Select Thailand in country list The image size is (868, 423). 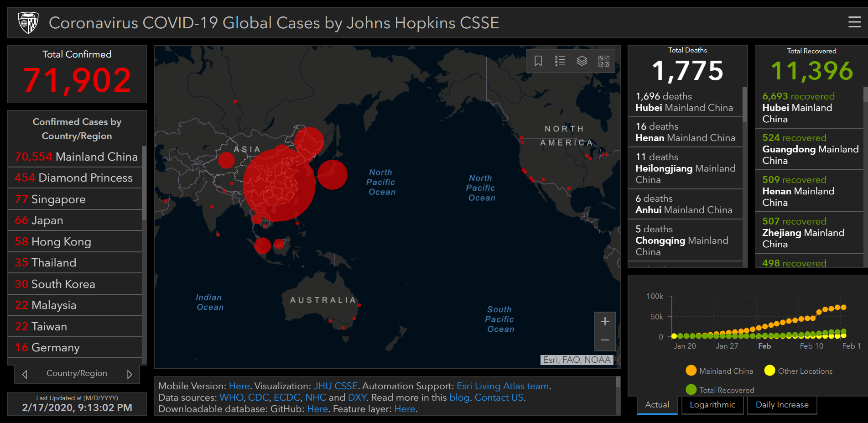(x=75, y=262)
